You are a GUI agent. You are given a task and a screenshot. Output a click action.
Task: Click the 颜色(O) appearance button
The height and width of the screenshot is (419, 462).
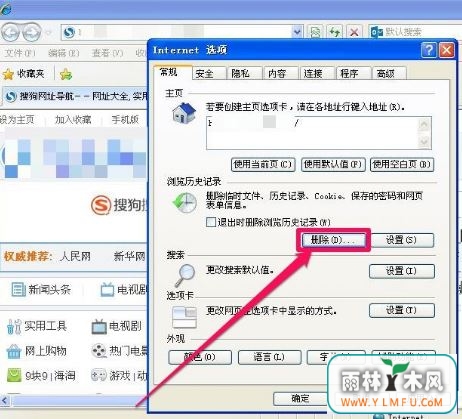[200, 357]
